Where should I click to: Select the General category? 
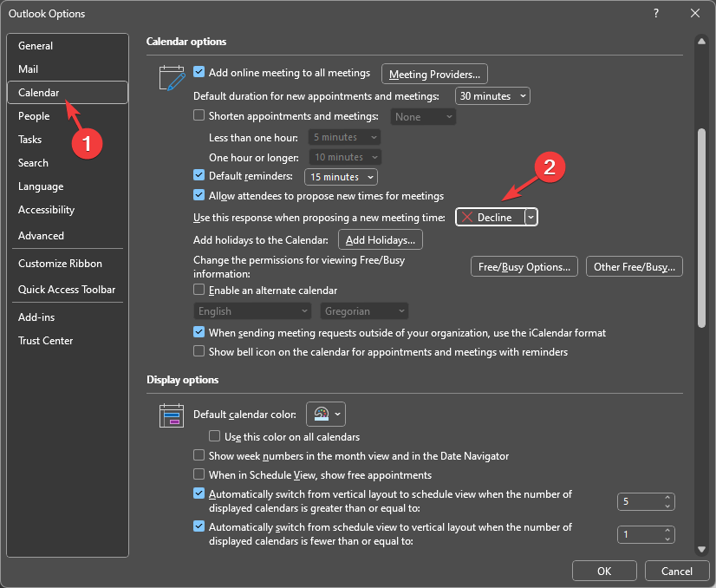click(68, 46)
